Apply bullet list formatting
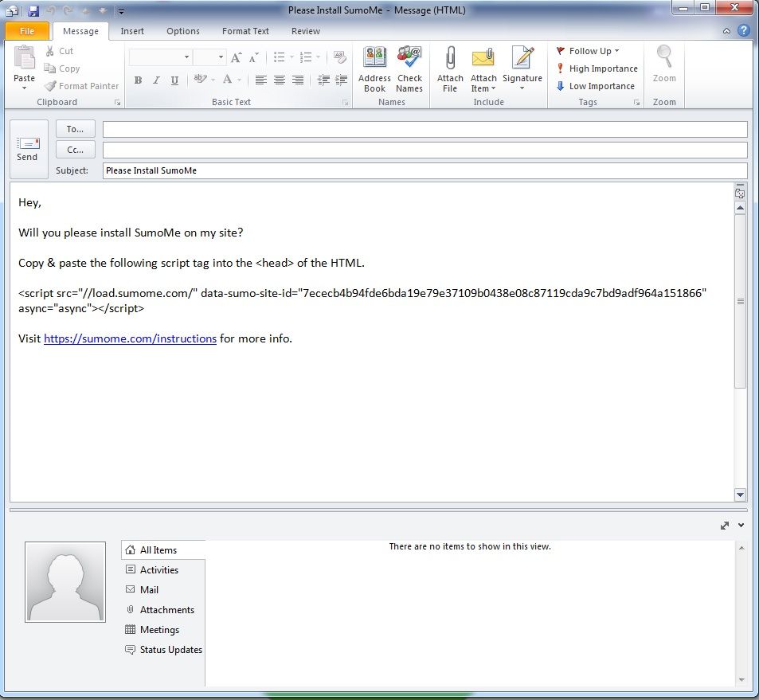Viewport: 759px width, 700px height. [280, 57]
